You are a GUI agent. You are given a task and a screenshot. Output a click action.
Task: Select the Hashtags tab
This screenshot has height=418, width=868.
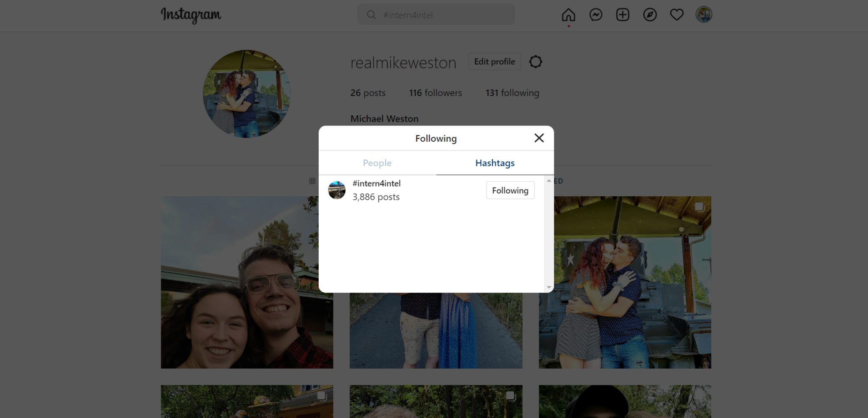tap(495, 163)
